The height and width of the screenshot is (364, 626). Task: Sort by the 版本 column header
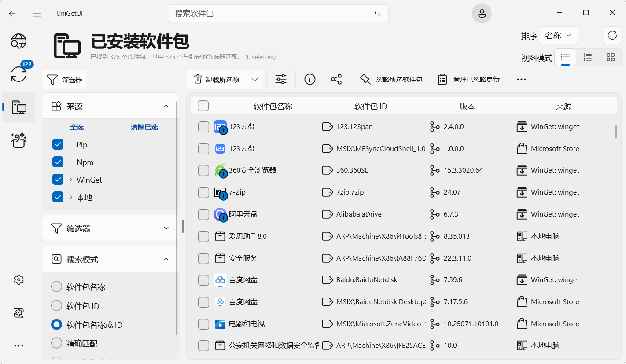pos(467,106)
